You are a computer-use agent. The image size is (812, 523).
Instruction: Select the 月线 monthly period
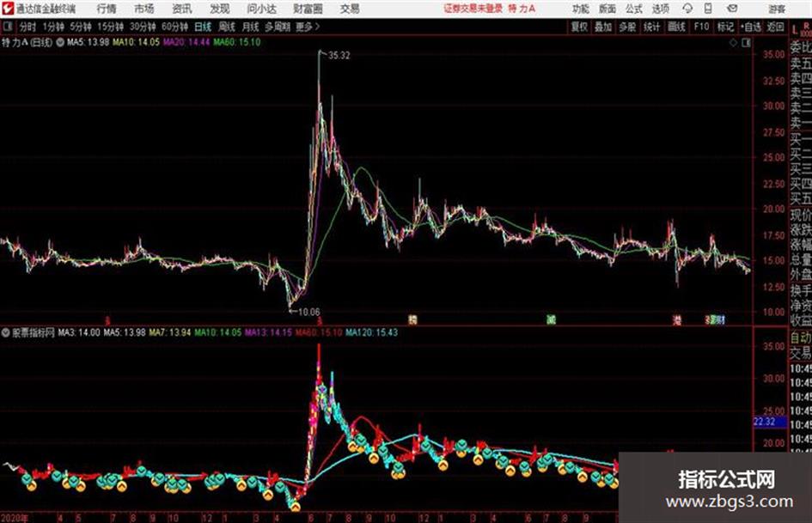(x=251, y=27)
